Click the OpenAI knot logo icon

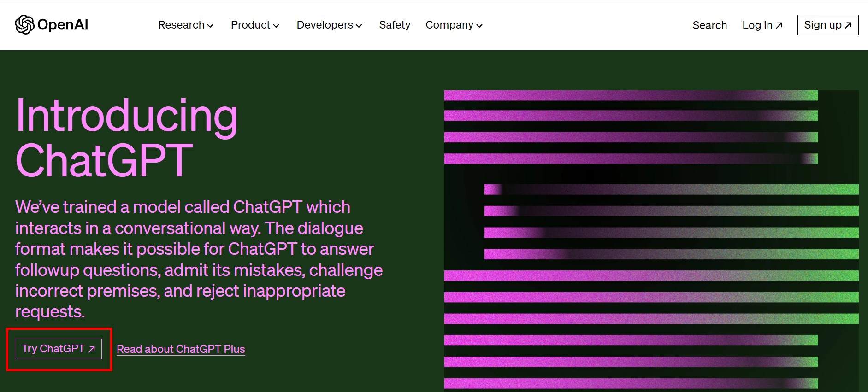(x=24, y=25)
